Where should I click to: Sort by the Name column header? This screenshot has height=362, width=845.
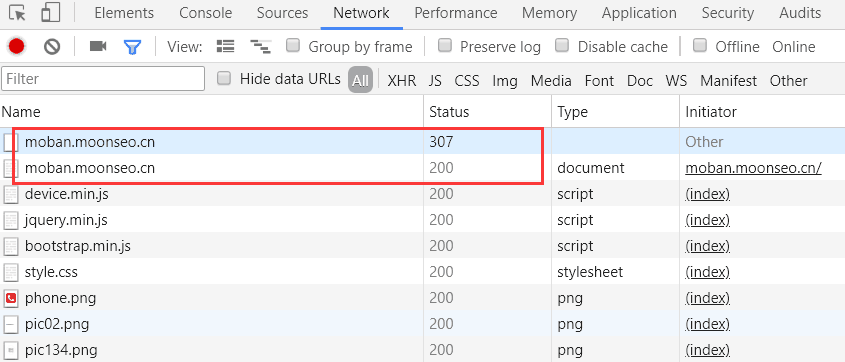[212, 112]
